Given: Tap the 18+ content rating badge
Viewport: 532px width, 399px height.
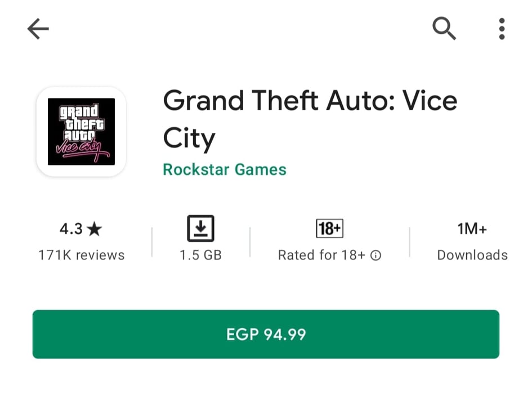Looking at the screenshot, I should pos(329,228).
